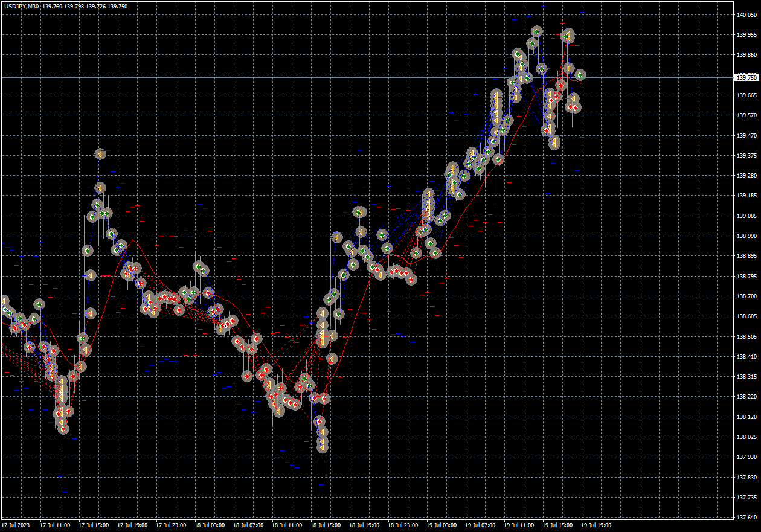This screenshot has width=761, height=532.
Task: Click the USDJPY,M30 chart title
Action: (21, 6)
